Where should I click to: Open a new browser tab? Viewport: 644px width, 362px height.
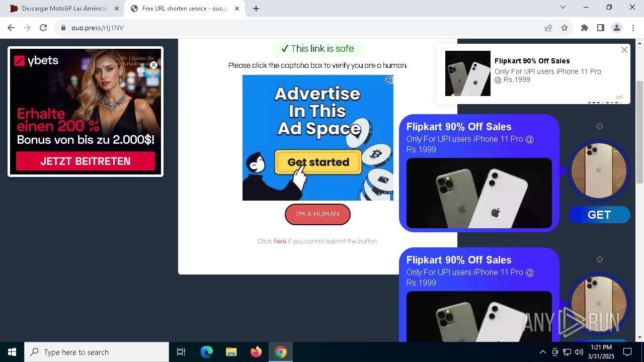click(256, 9)
